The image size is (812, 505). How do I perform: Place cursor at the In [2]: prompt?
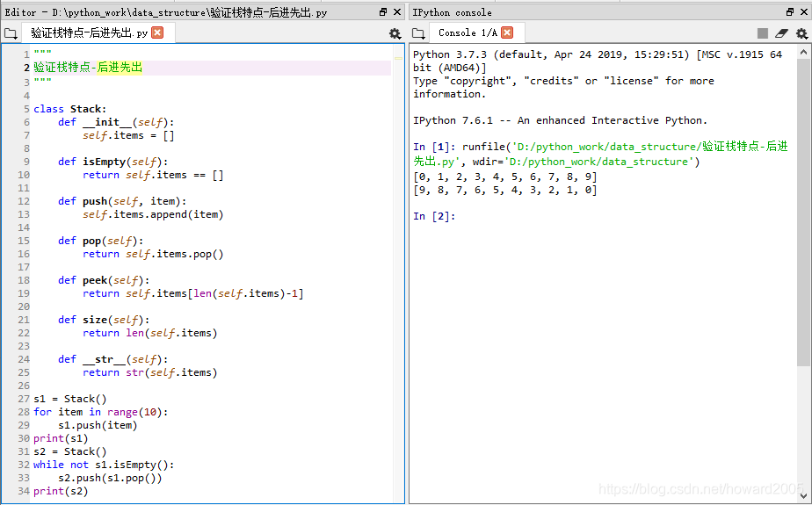(434, 216)
